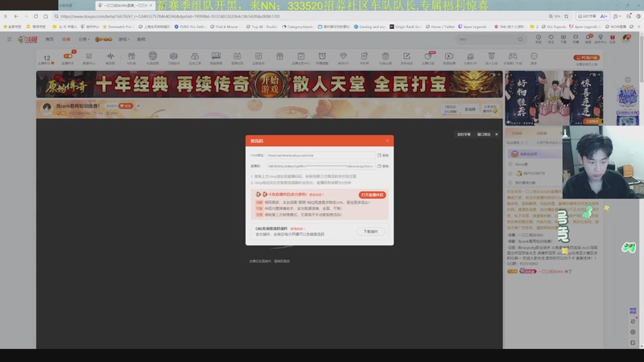Go back with the browser back arrow

point(16,16)
